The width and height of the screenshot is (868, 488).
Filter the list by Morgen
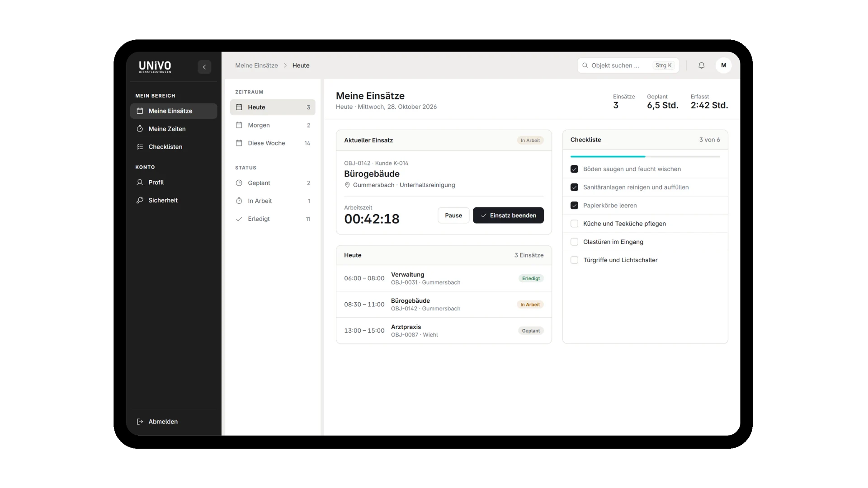point(273,125)
